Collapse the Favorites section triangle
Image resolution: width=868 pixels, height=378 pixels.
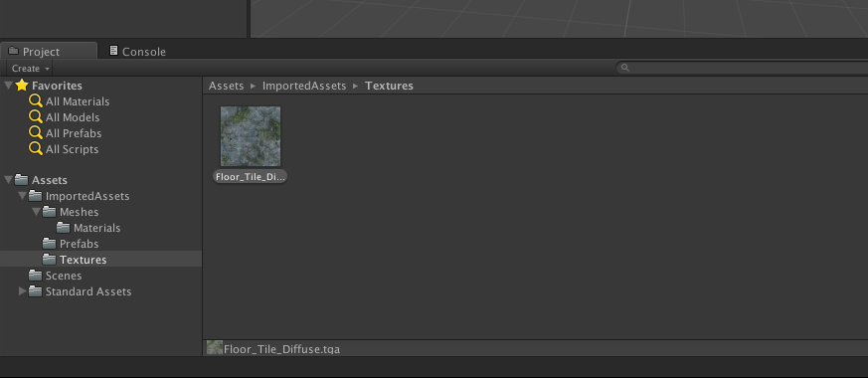coord(8,86)
